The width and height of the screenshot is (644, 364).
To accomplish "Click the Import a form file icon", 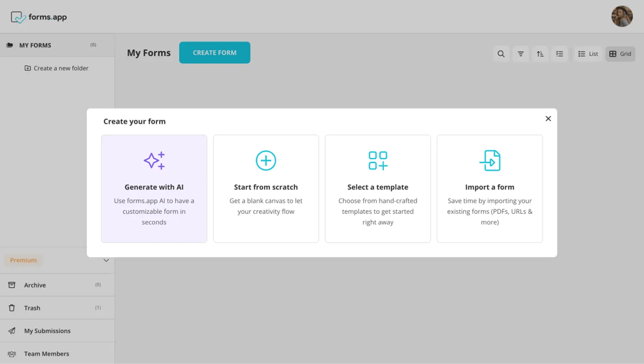I will pos(490,160).
